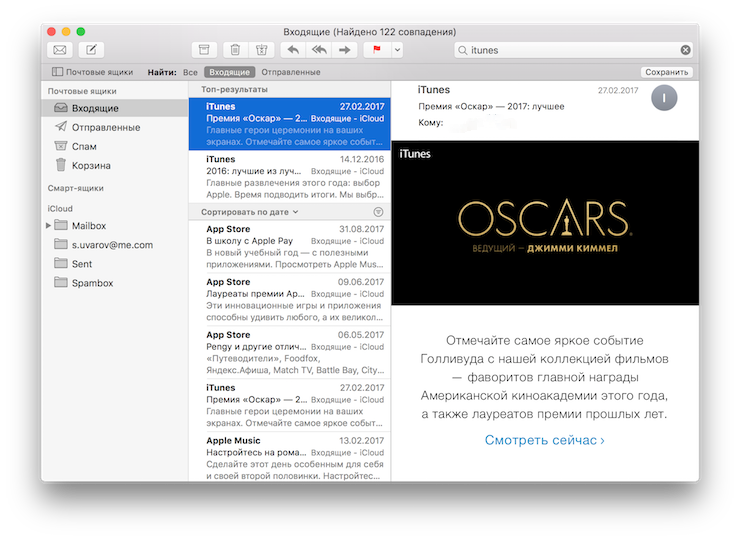This screenshot has height=540, width=740.
Task: Switch search scope to 'Все'
Action: coord(190,72)
